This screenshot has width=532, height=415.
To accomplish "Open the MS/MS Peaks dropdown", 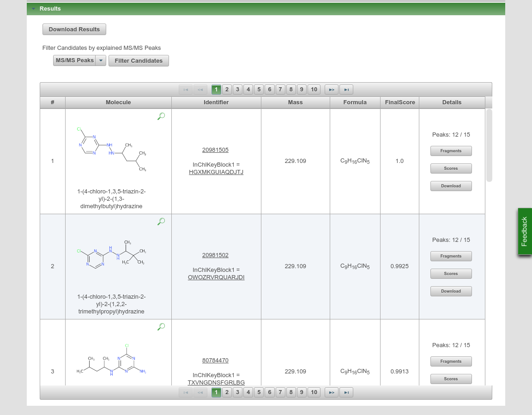I will [x=101, y=60].
